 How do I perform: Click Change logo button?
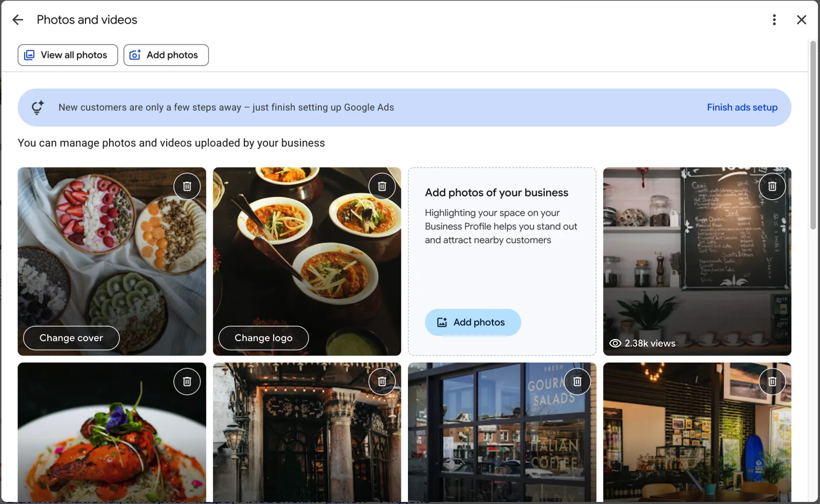[263, 338]
